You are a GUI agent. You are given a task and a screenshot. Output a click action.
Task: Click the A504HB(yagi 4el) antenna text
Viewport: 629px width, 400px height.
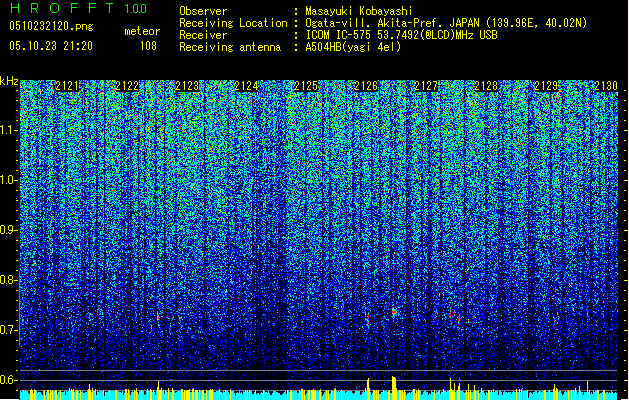[353, 47]
